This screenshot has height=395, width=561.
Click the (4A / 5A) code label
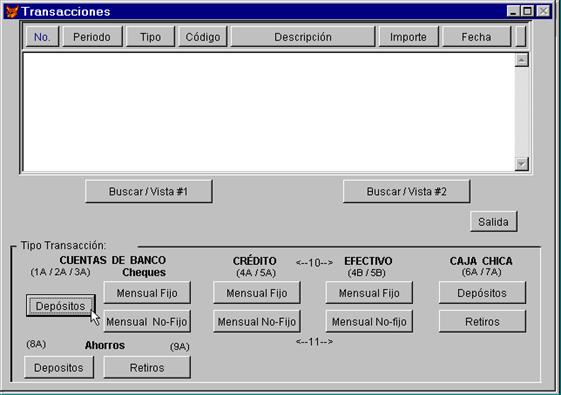pos(256,273)
